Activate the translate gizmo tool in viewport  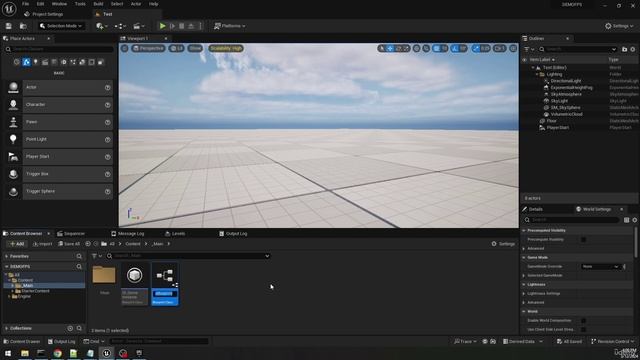tap(390, 49)
